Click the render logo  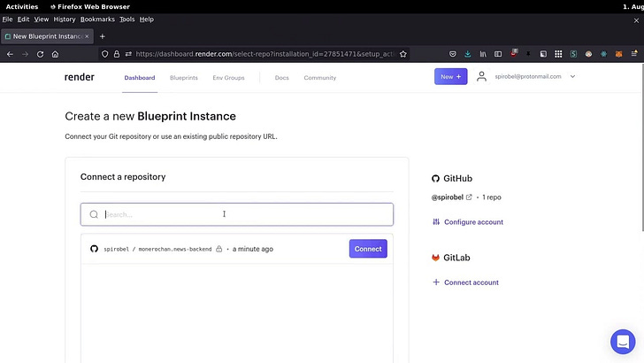click(x=80, y=77)
